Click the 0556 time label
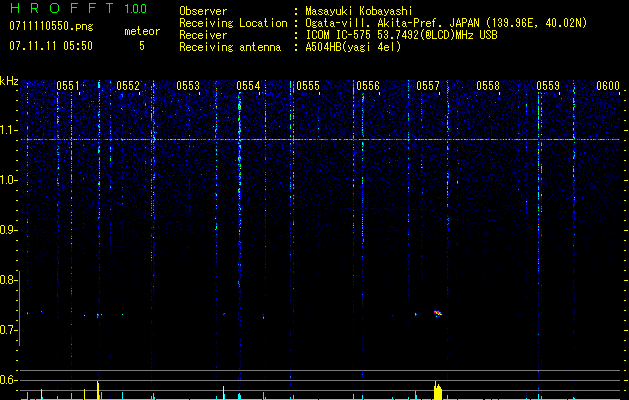The height and width of the screenshot is (400, 629). tap(368, 86)
